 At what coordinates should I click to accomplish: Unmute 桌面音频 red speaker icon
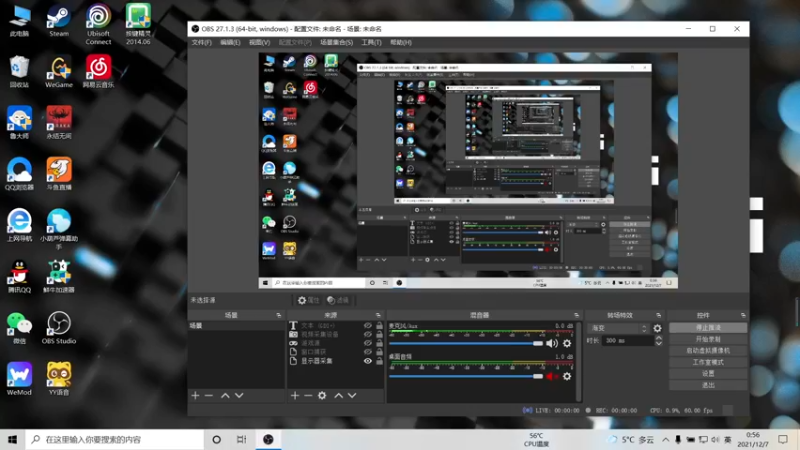552,377
